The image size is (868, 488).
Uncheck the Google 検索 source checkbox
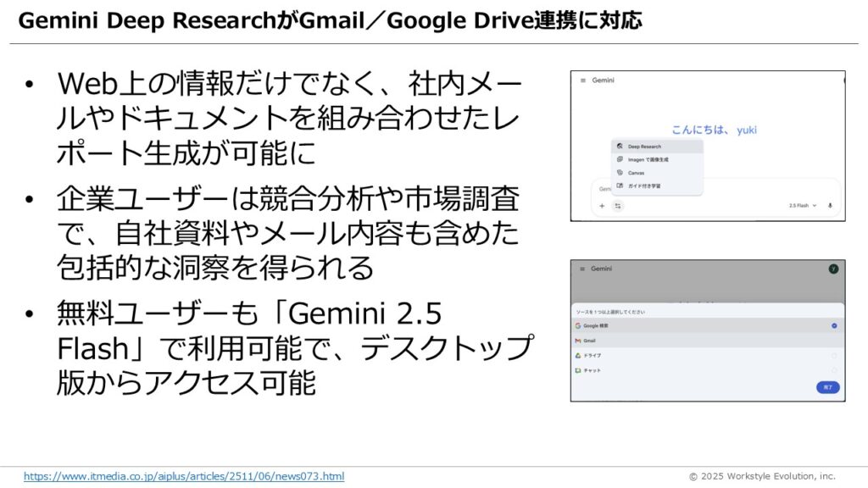point(834,325)
